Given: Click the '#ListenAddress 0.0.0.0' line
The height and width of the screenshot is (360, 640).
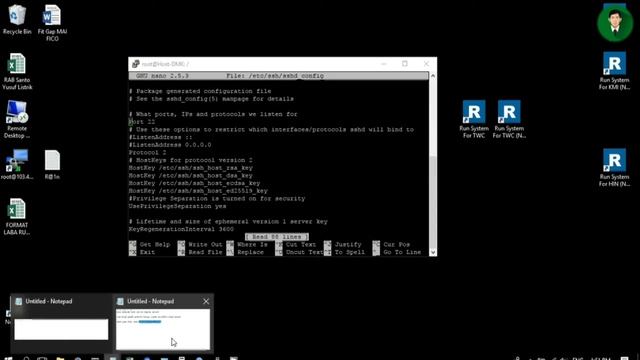Looking at the screenshot, I should coord(170,144).
